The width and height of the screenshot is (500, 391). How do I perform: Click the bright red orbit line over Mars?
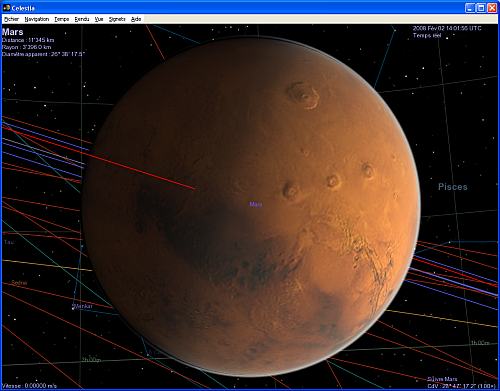[x=140, y=168]
